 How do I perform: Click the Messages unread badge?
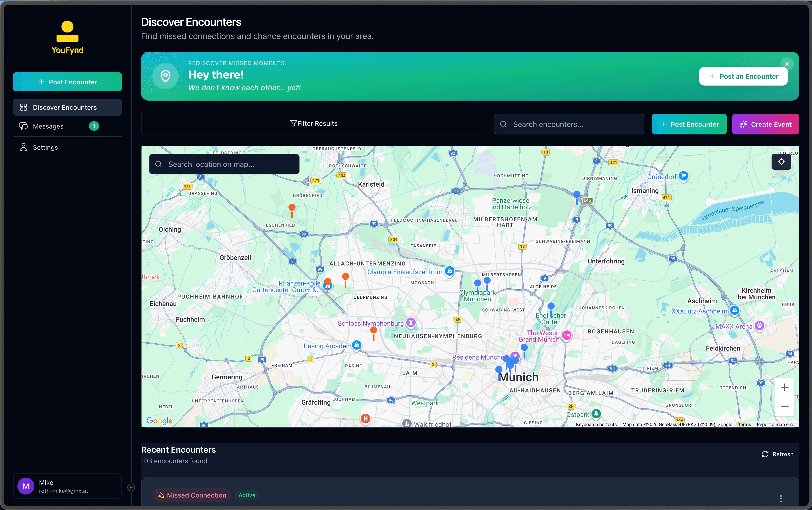(94, 126)
